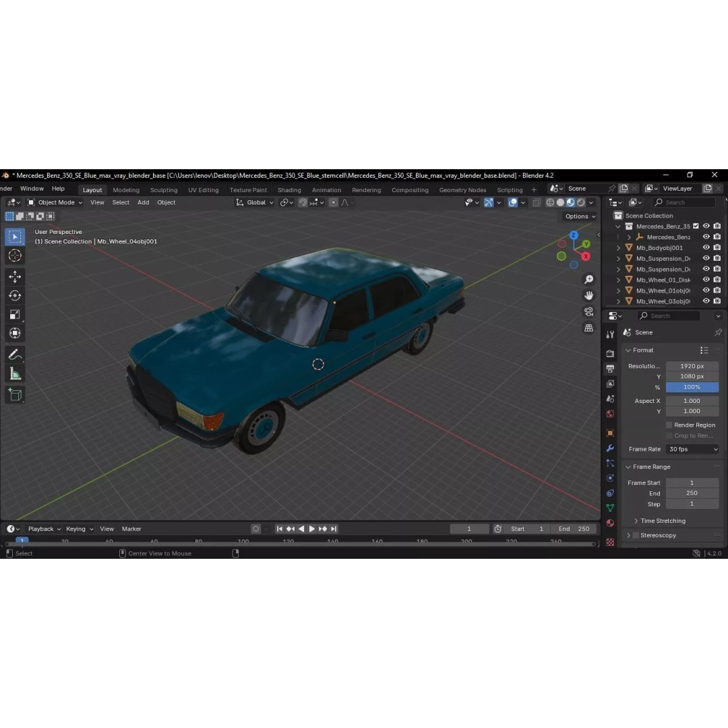
Task: Open the Texture properties tab
Action: (x=611, y=542)
